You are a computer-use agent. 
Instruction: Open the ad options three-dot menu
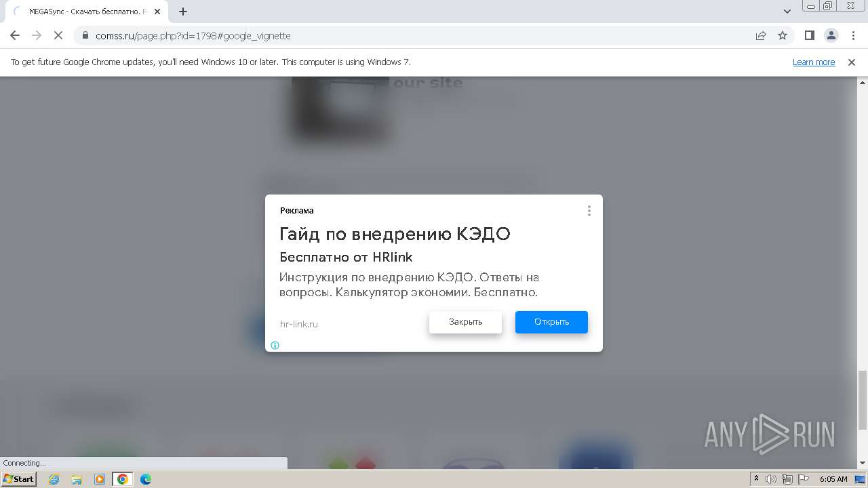589,211
